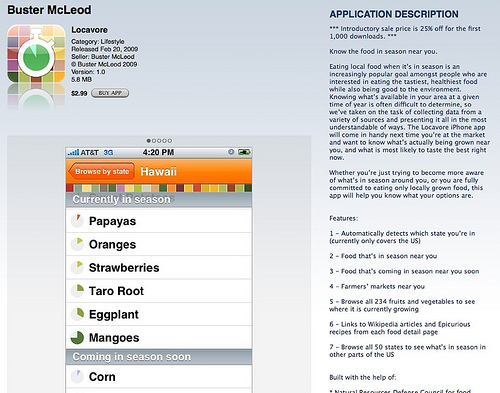Tap the Taro Root season pie icon
The height and width of the screenshot is (393, 500).
point(77,291)
